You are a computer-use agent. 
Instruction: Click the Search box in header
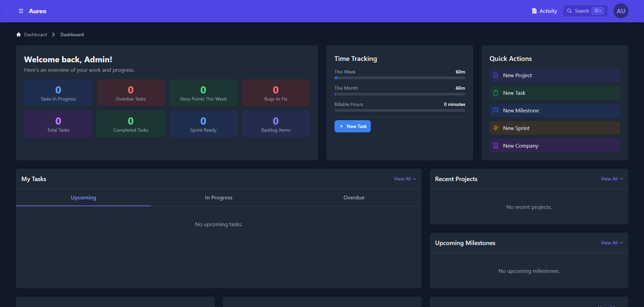tap(585, 11)
